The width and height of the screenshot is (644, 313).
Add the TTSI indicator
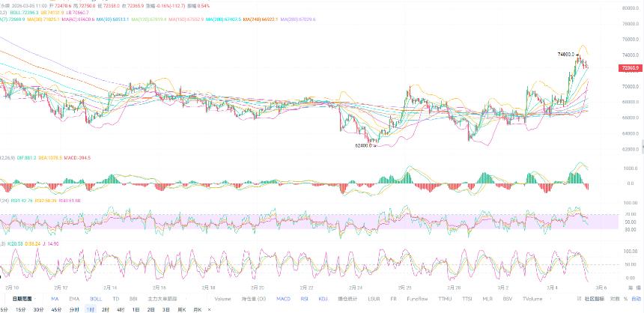(467, 299)
